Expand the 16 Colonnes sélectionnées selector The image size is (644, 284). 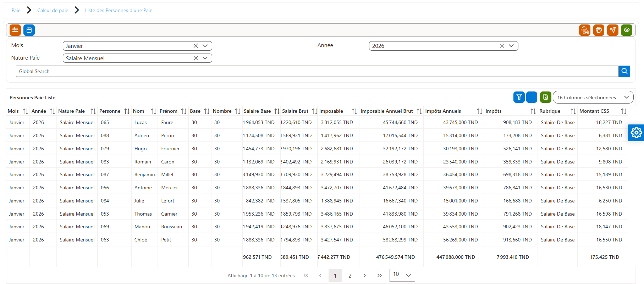[x=593, y=98]
